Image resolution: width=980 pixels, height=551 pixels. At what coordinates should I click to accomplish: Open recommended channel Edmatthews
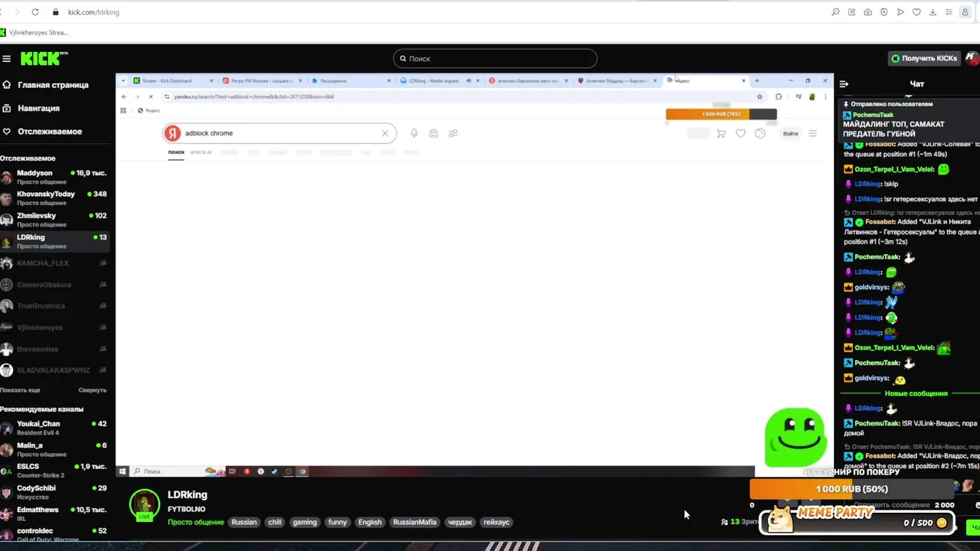point(54,514)
